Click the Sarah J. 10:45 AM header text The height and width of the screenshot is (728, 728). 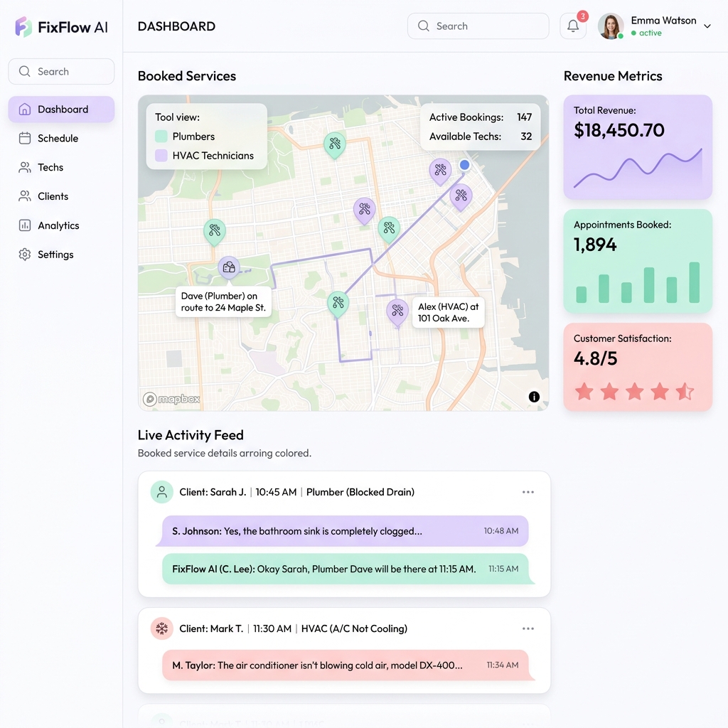pos(296,492)
